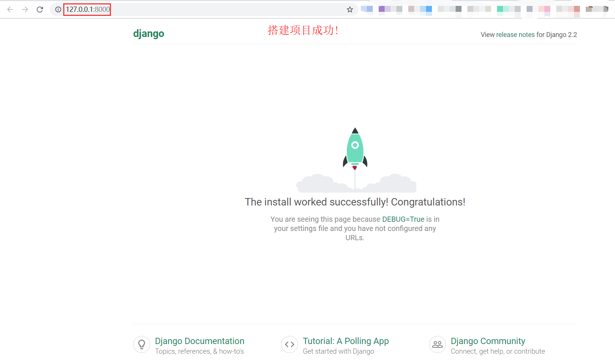Open Tutorial: A Polling App link
This screenshot has width=615, height=364.
coord(346,341)
